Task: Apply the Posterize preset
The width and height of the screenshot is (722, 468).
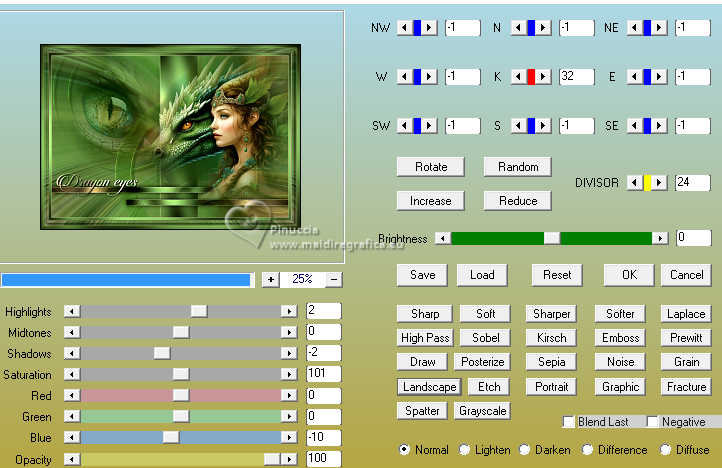Action: pos(483,362)
